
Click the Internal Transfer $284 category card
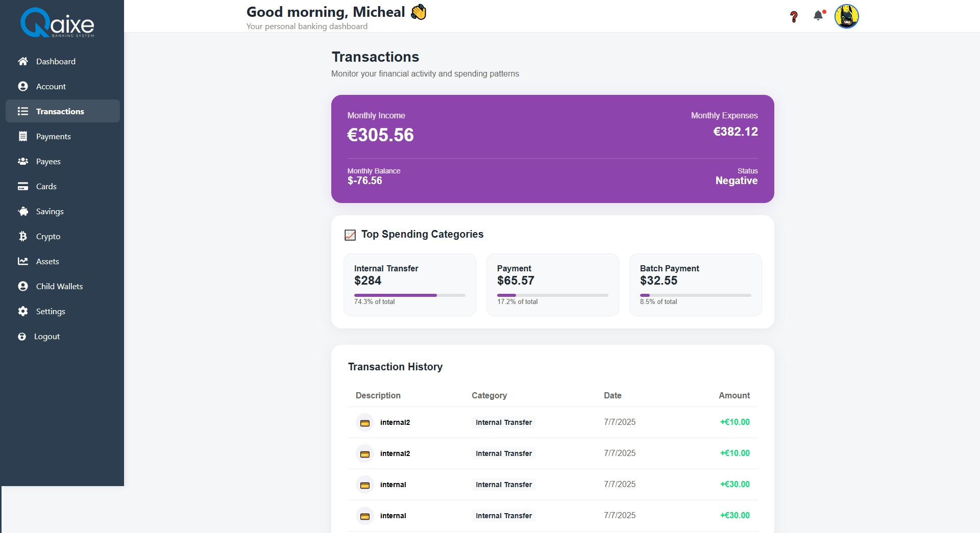(x=410, y=285)
